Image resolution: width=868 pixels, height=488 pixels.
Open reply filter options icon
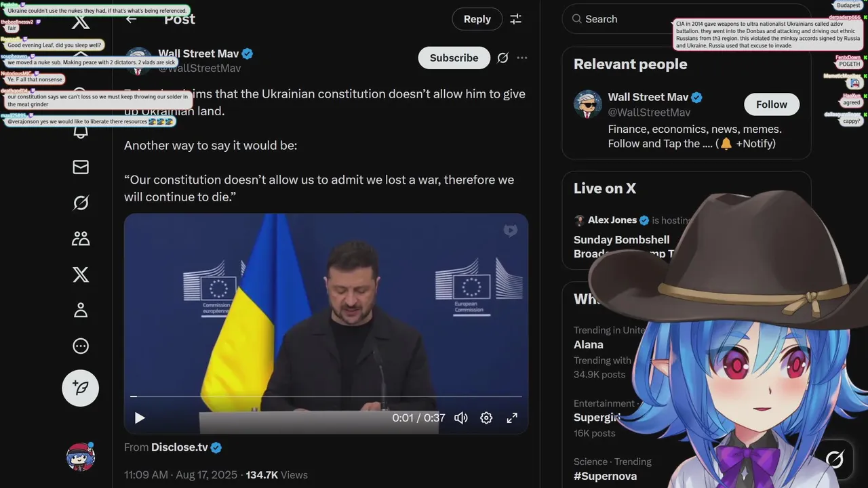tap(516, 19)
